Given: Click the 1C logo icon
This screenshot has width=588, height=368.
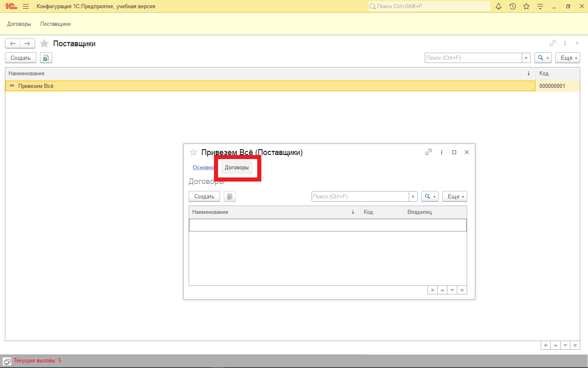Looking at the screenshot, I should [11, 6].
